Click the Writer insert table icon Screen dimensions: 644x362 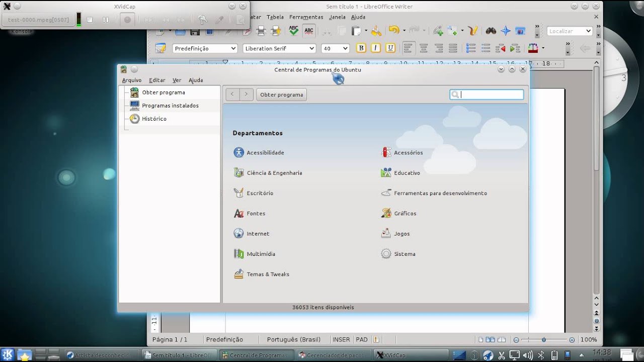click(452, 31)
